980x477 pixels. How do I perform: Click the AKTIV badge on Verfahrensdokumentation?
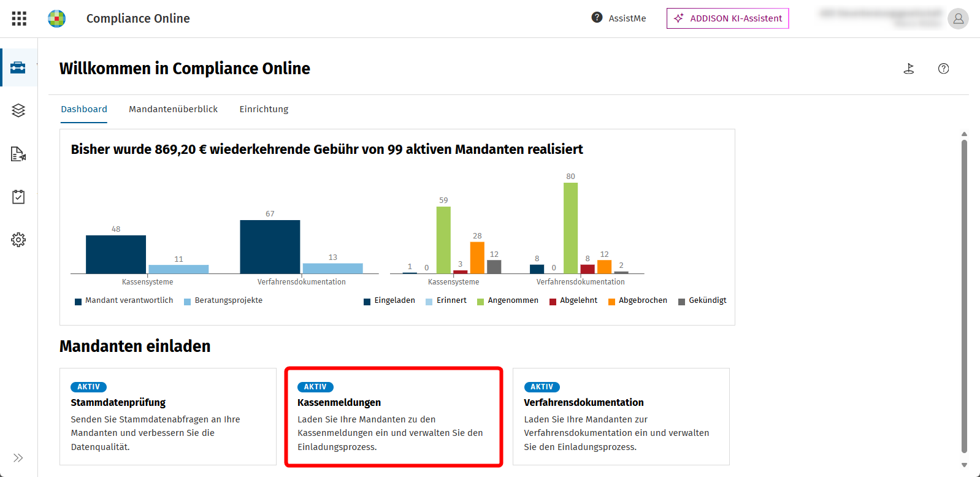pyautogui.click(x=542, y=387)
